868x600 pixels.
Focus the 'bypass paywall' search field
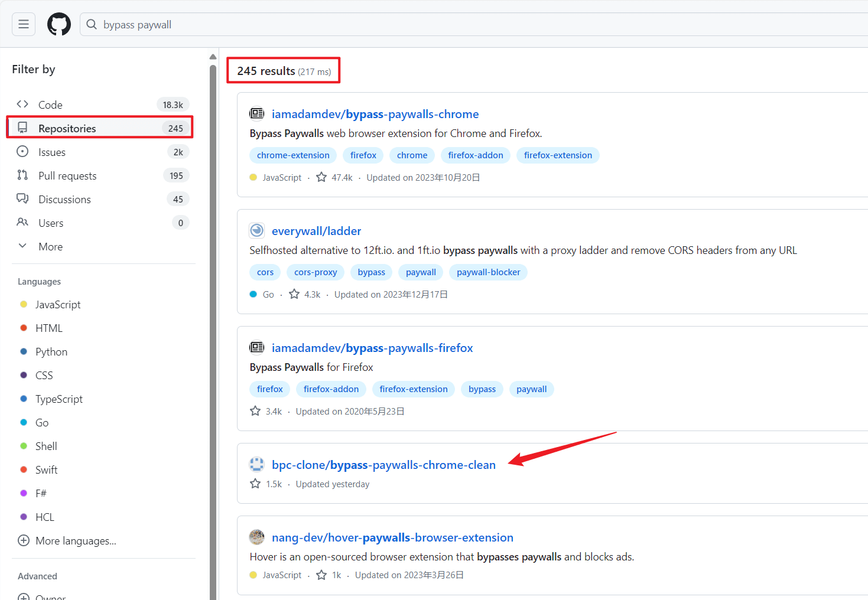pyautogui.click(x=474, y=24)
